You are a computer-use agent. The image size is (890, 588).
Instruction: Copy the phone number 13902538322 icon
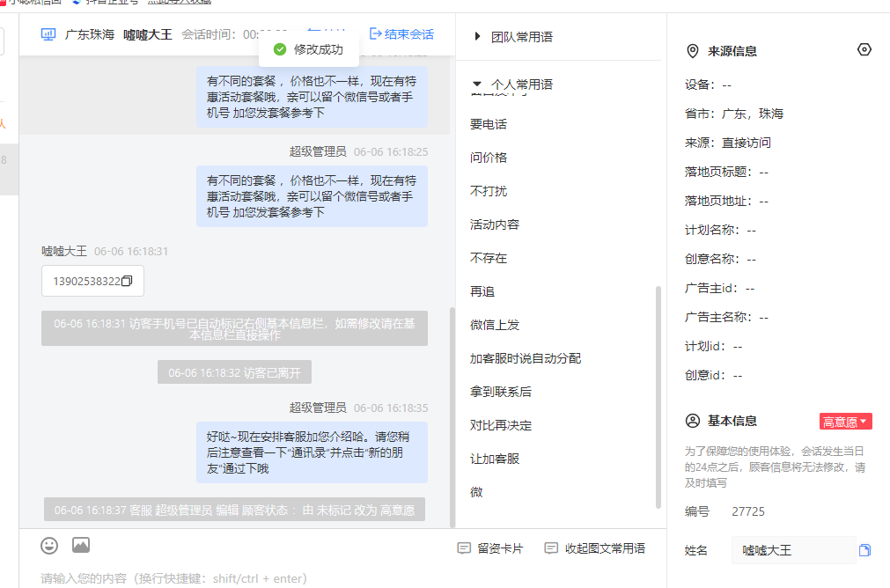tap(127, 281)
